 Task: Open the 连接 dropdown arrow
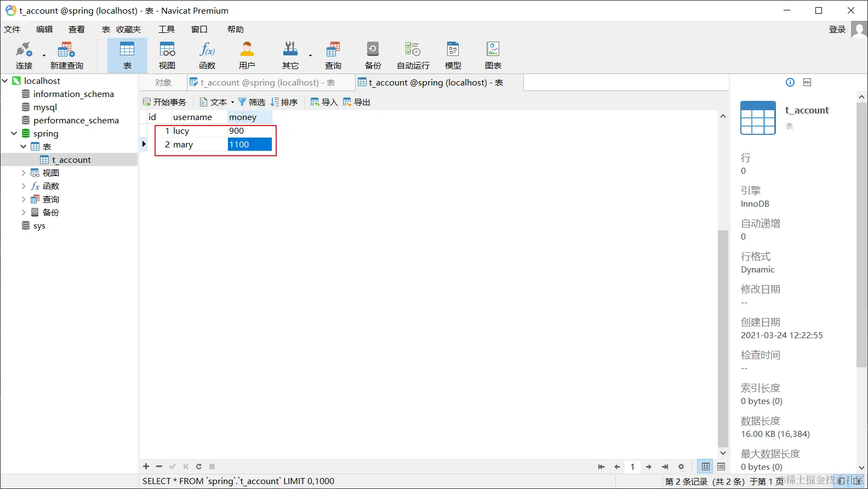tap(44, 55)
